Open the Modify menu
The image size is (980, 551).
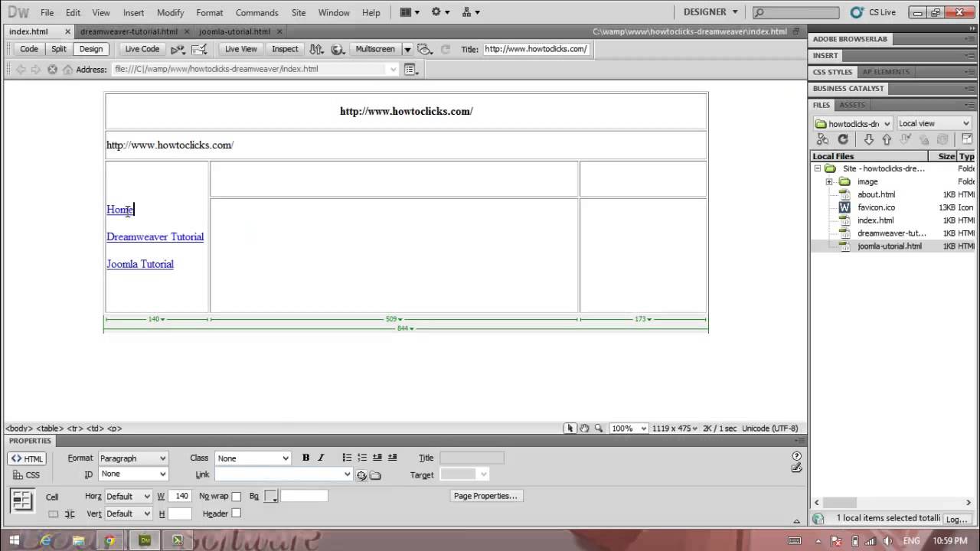tap(170, 12)
